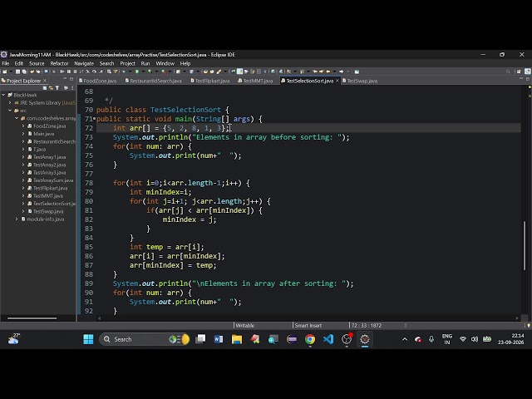Click the Search flashlight icon in the toolbar
The width and height of the screenshot is (532, 399).
click(x=219, y=71)
